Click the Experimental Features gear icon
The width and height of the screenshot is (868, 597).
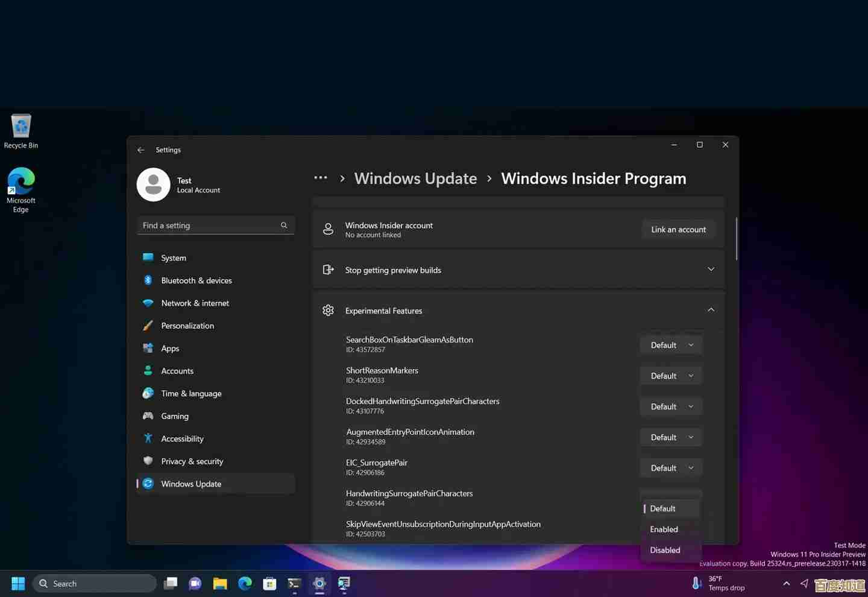coord(328,310)
